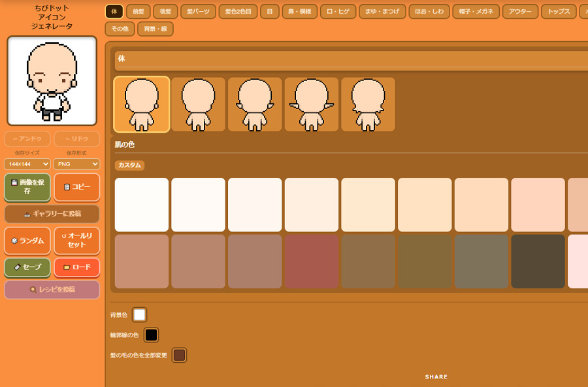Go to the 髪色2色目 tab

(x=238, y=12)
